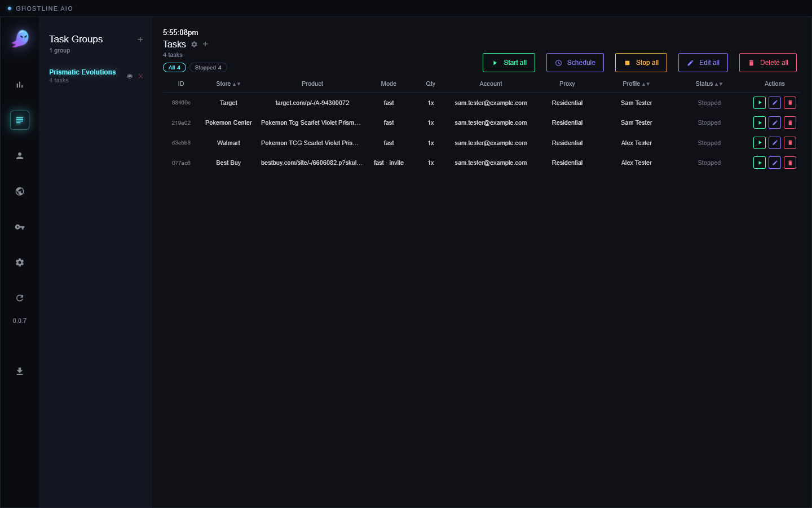Click the Start all button
Viewport: 812px width, 508px height.
click(x=509, y=63)
